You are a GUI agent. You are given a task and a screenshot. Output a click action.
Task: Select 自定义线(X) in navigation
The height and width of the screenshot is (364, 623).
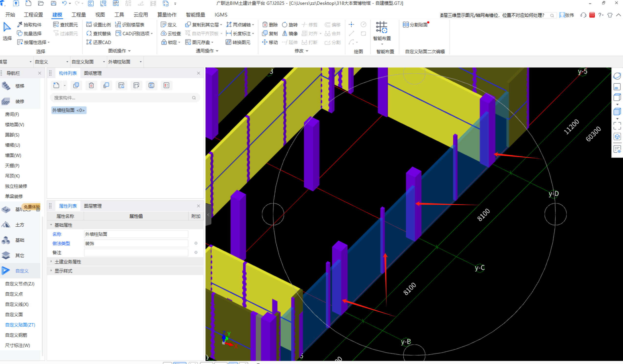(x=17, y=304)
